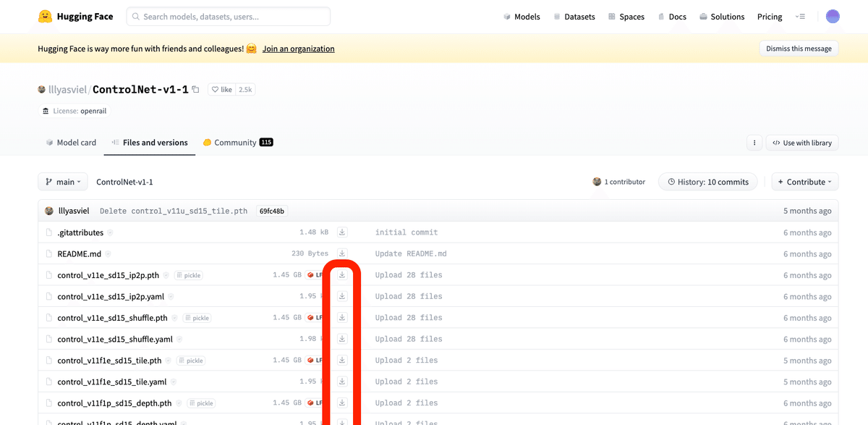Open file control_v11e_sd15_shuffle.pth
Image resolution: width=868 pixels, height=425 pixels.
pos(112,318)
